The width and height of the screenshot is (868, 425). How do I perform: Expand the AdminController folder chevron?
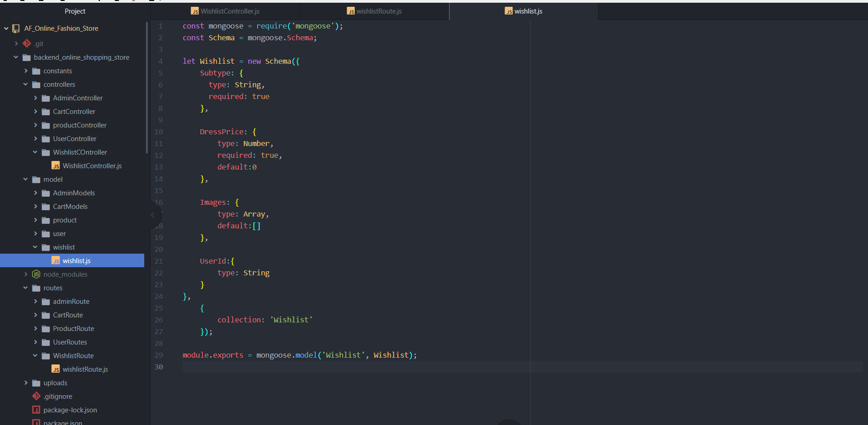click(x=35, y=98)
